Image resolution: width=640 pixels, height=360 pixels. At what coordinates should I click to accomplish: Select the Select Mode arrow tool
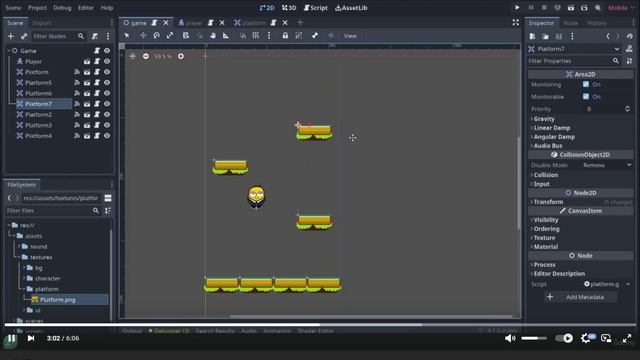pyautogui.click(x=127, y=36)
